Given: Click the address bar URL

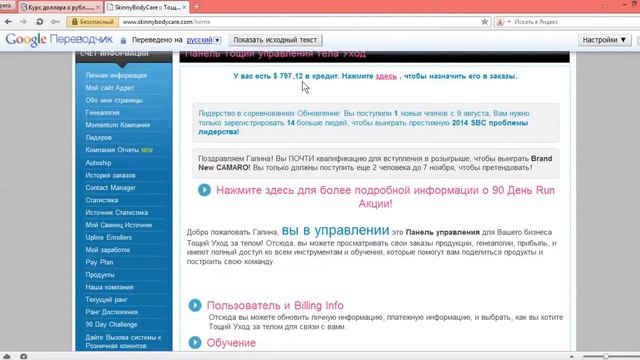Looking at the screenshot, I should pos(167,22).
